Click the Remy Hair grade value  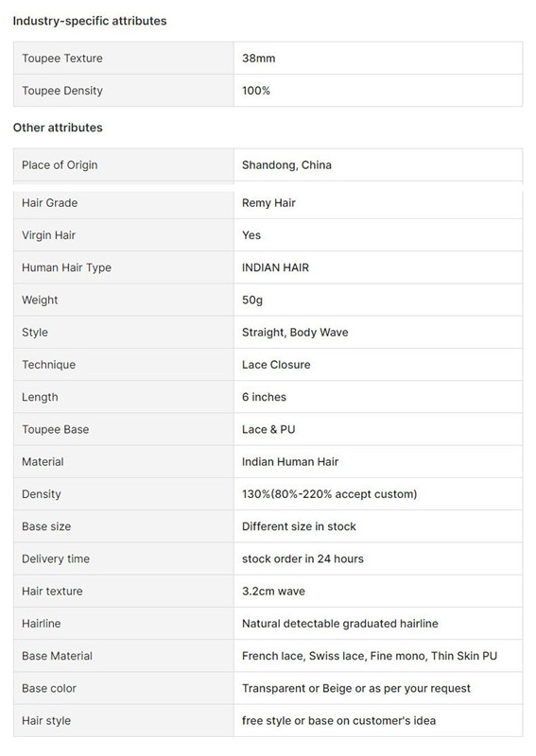click(268, 203)
